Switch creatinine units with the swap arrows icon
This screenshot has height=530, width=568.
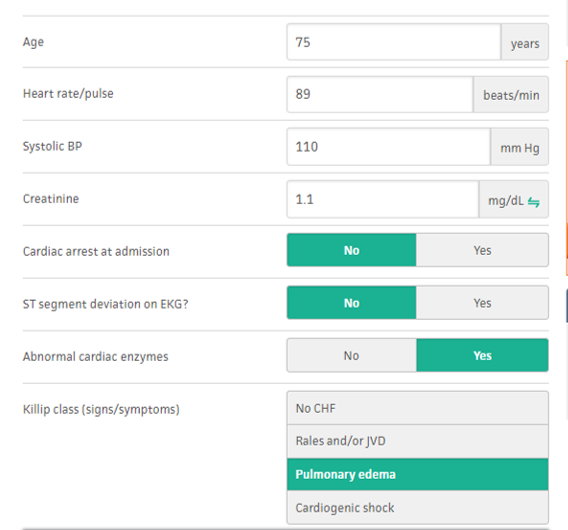[533, 202]
